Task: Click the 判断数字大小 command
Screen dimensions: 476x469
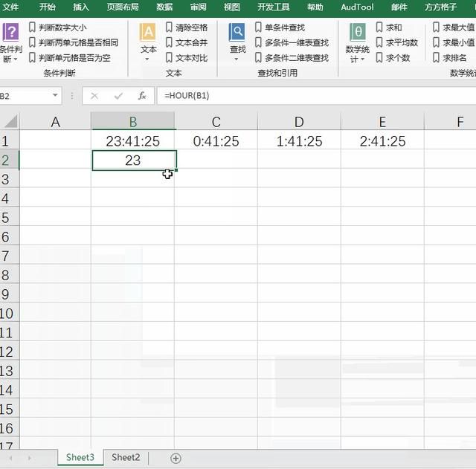Action: (58, 28)
